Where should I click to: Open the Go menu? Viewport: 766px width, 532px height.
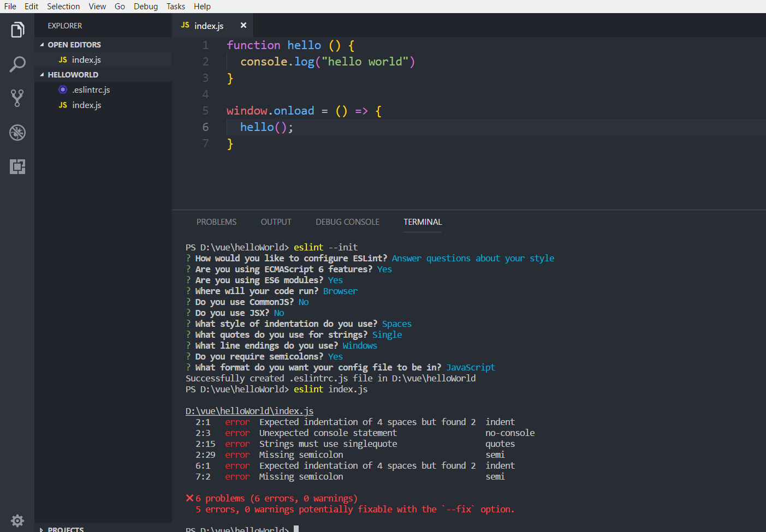(x=120, y=7)
